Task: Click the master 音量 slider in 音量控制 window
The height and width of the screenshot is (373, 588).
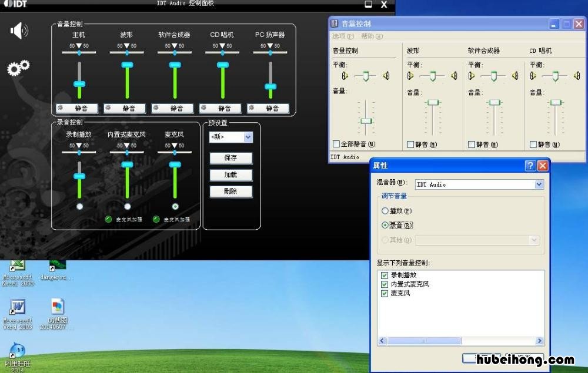Action: click(366, 120)
